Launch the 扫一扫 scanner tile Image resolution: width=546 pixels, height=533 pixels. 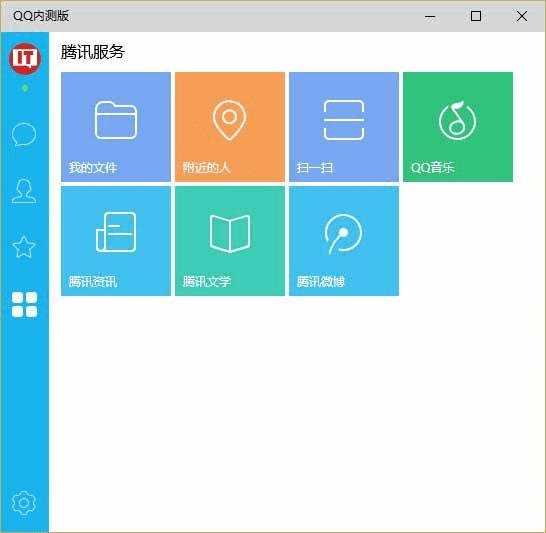[344, 127]
